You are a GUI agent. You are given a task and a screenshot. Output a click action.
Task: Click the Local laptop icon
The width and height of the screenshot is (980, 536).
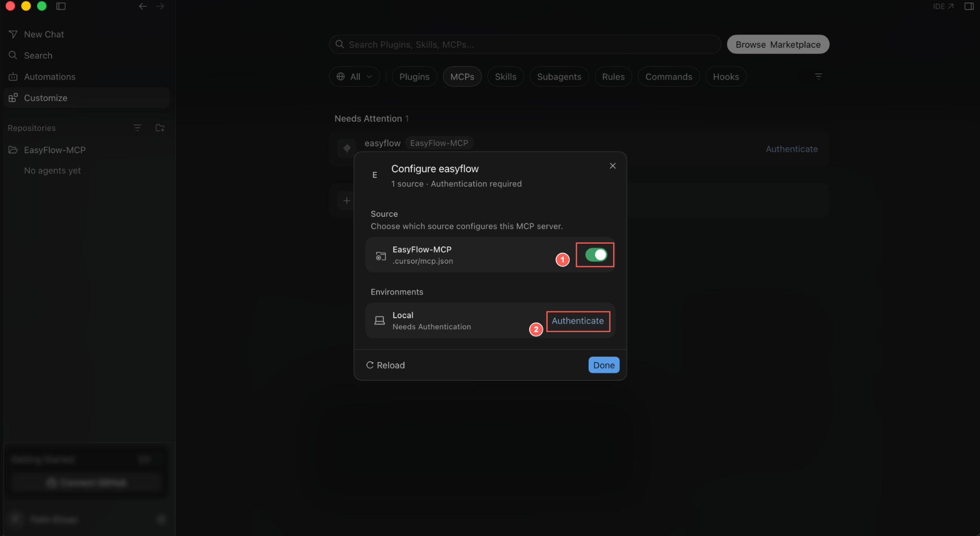point(379,321)
